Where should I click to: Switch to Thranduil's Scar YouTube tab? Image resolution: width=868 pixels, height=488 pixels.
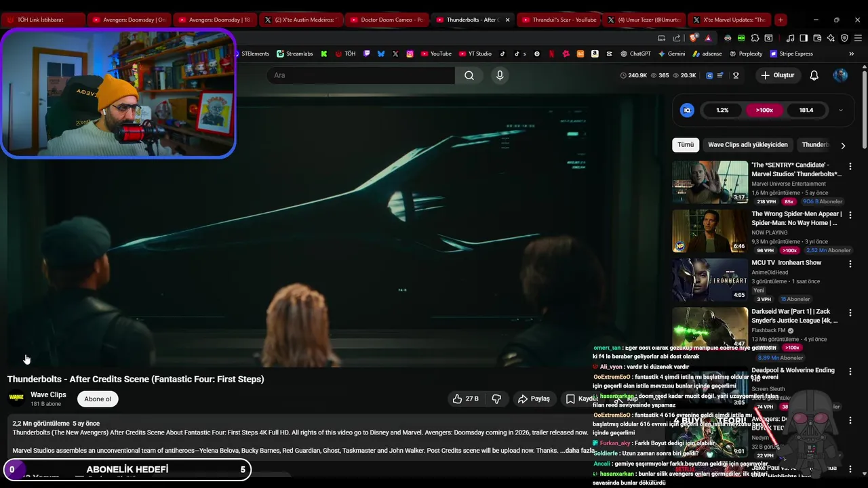point(557,20)
